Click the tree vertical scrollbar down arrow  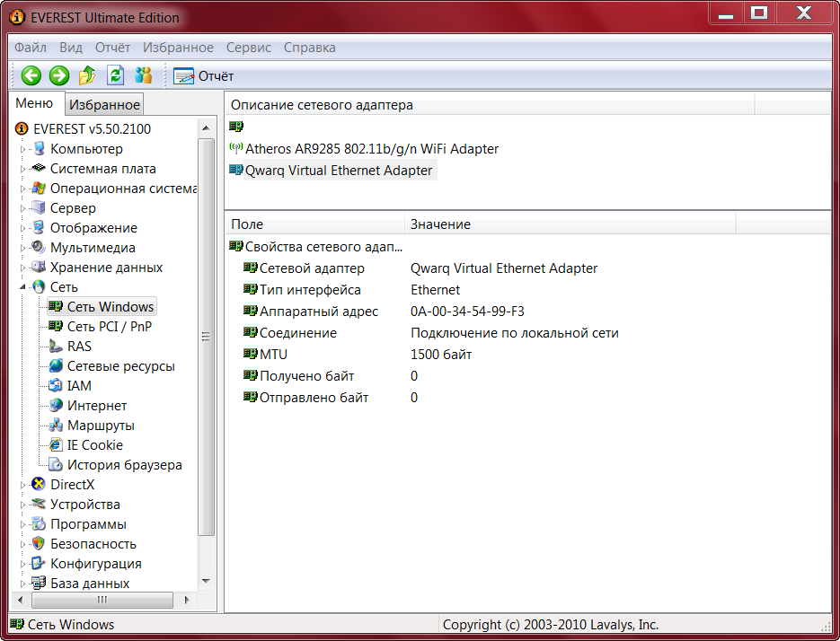coord(207,582)
